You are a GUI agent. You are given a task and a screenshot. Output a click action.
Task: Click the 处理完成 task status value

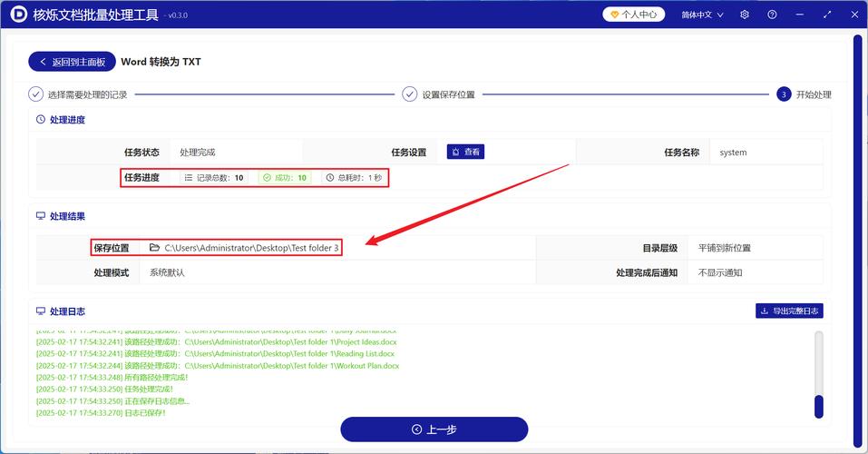click(198, 153)
